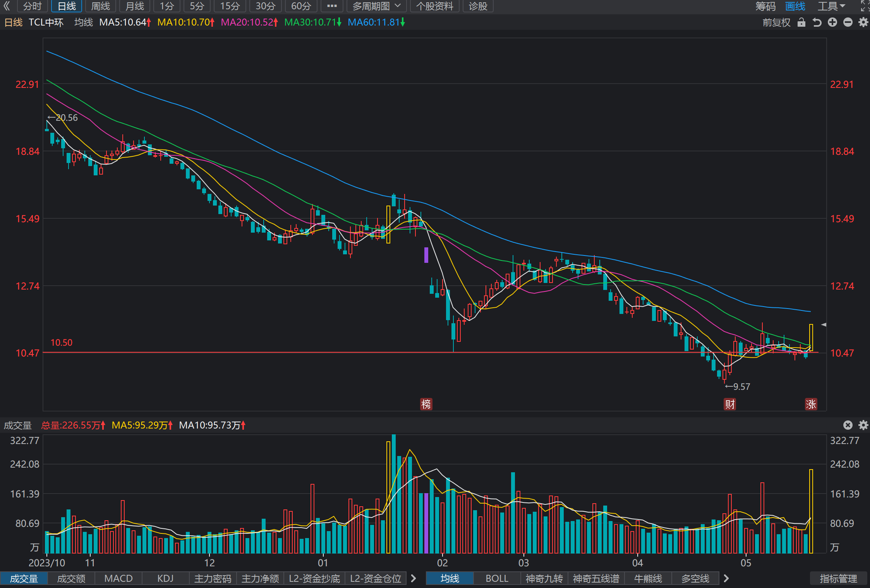
Task: Click the 20.56 high price annotation
Action: [63, 118]
